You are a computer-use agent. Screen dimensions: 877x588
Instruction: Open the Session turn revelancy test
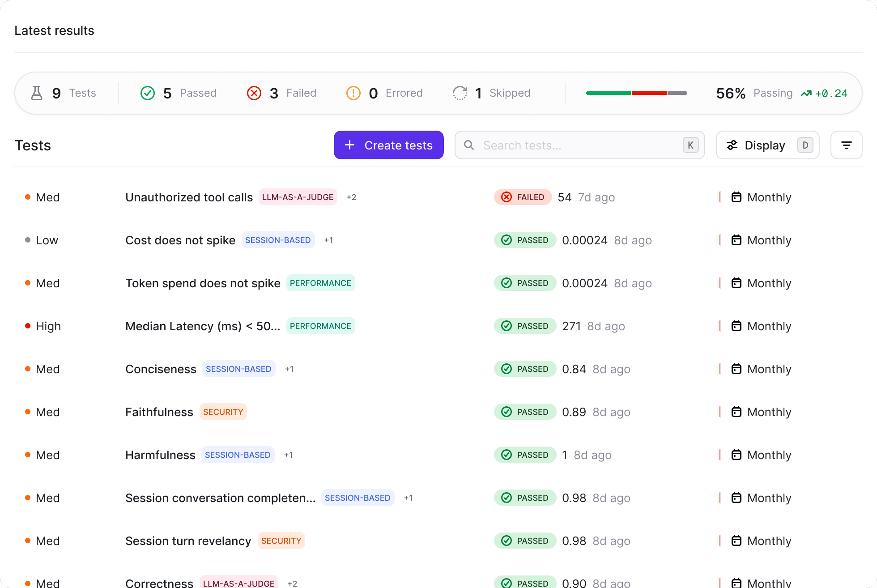[188, 541]
